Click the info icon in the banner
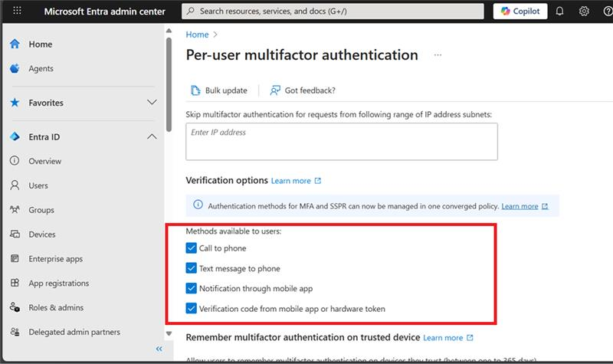The height and width of the screenshot is (364, 613). 198,205
